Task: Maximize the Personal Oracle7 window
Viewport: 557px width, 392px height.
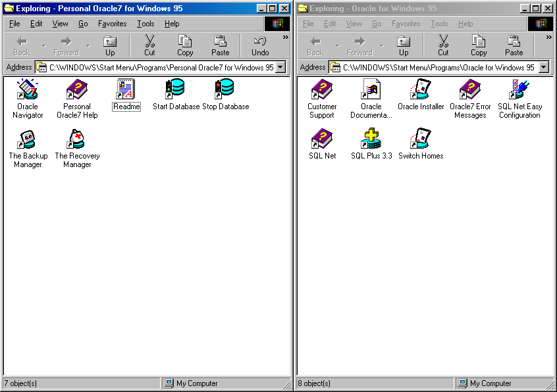Action: (273, 9)
